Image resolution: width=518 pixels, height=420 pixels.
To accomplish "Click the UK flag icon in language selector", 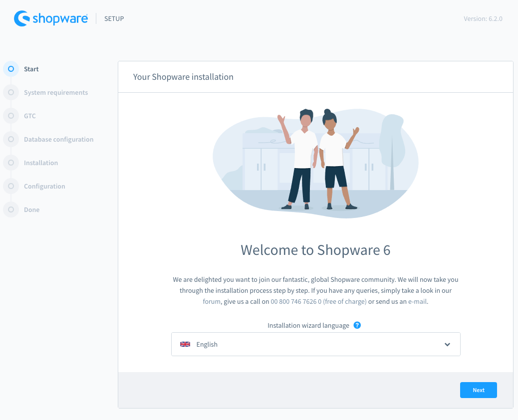I will [x=185, y=344].
